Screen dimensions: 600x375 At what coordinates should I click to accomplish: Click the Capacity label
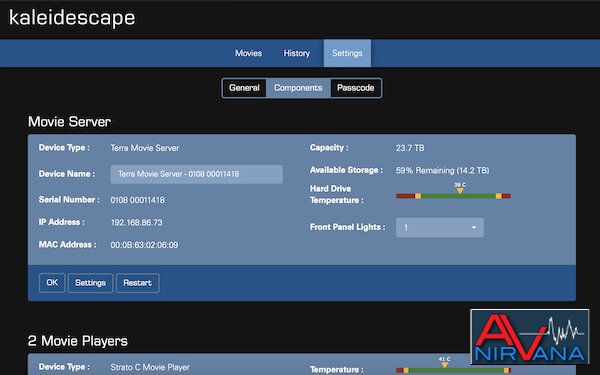pyautogui.click(x=329, y=148)
